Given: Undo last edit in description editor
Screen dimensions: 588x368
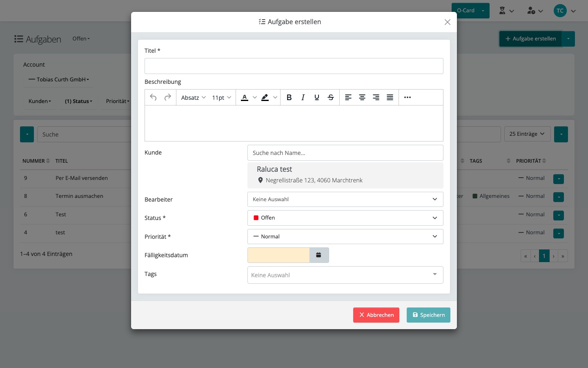Looking at the screenshot, I should coord(154,97).
